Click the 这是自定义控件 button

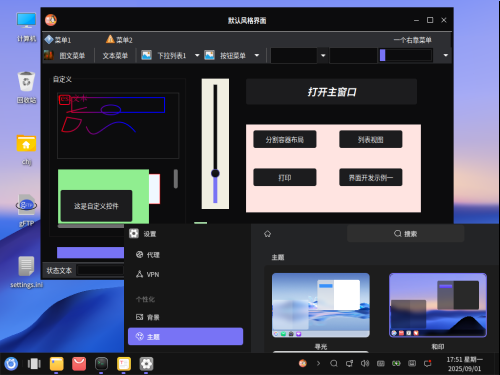tap(96, 206)
